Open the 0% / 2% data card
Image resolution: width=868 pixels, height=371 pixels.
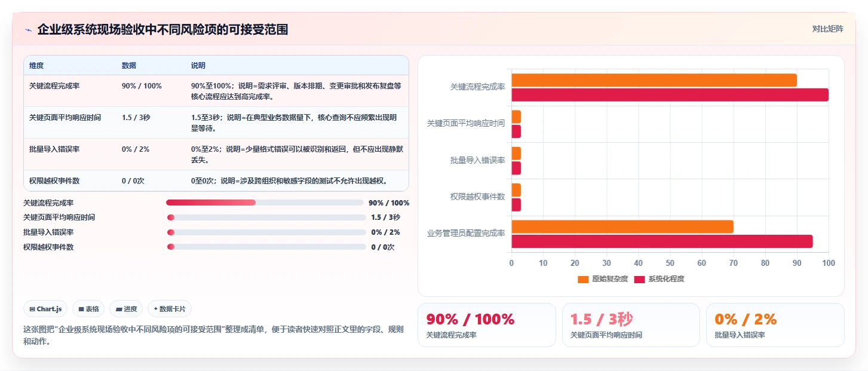click(775, 324)
